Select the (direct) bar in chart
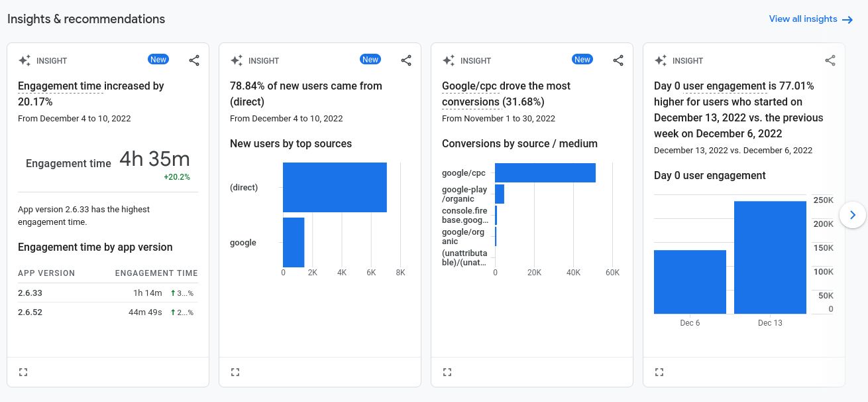The width and height of the screenshot is (868, 402). coord(335,187)
